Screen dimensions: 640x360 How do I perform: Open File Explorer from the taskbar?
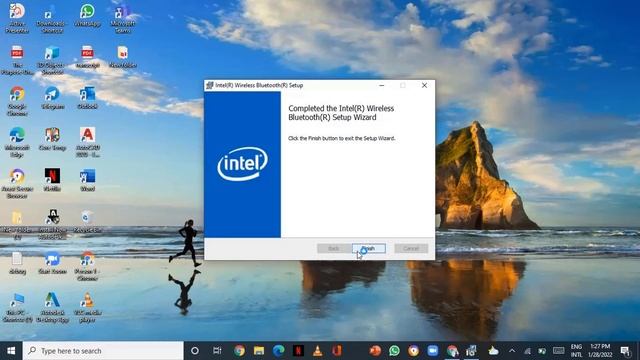tap(259, 351)
